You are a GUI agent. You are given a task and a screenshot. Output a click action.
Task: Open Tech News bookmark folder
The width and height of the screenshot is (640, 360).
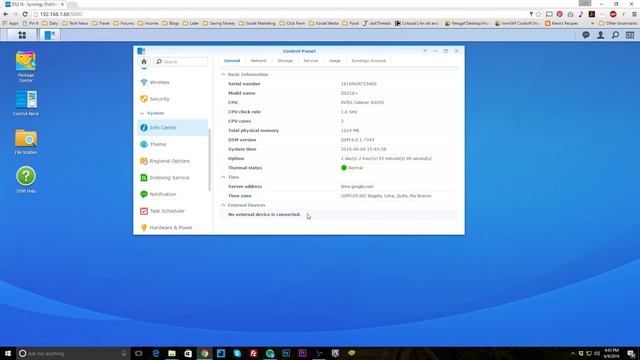[x=76, y=23]
